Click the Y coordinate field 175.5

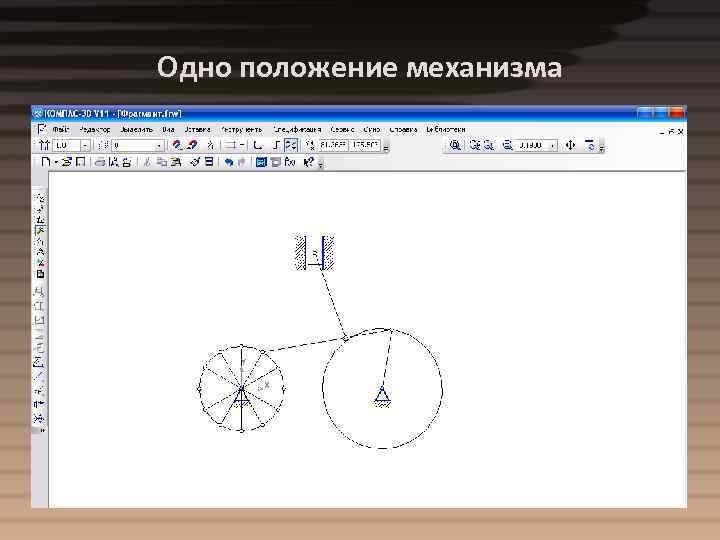coord(365,146)
